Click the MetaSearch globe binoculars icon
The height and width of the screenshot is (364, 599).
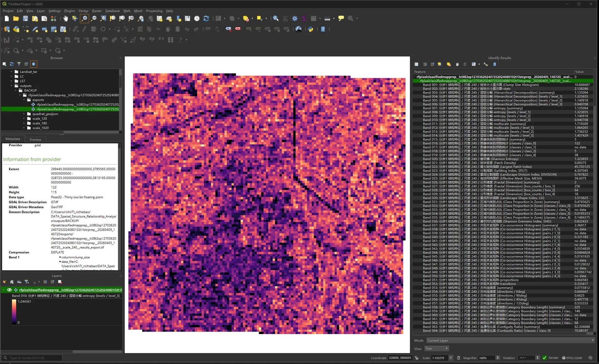(x=299, y=29)
